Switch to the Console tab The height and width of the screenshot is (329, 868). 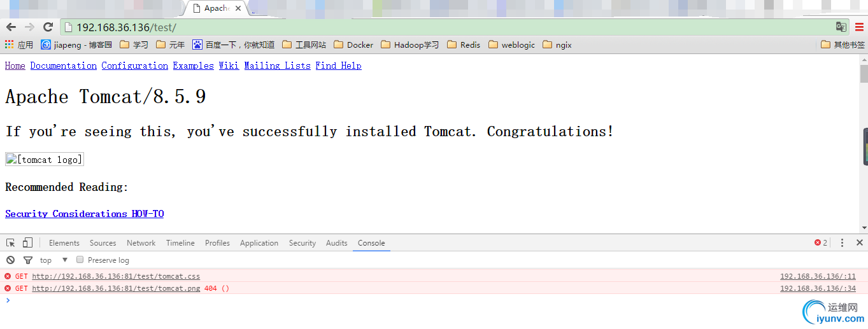(371, 243)
